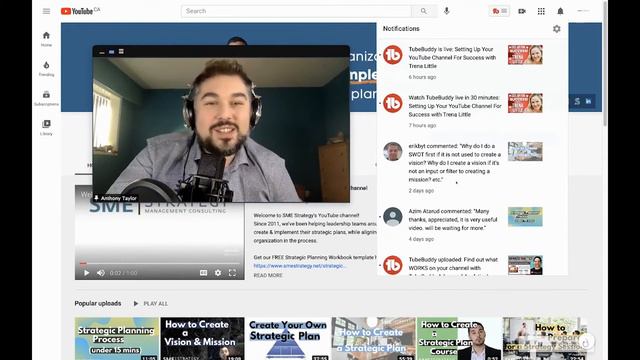This screenshot has width=640, height=360.
Task: Toggle the notifications bell
Action: click(x=560, y=11)
